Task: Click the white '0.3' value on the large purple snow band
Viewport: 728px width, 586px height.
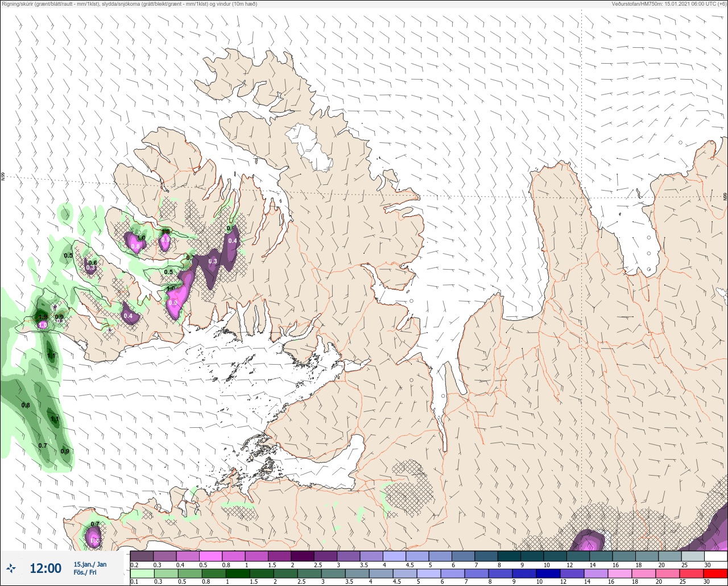Action: pyautogui.click(x=213, y=261)
